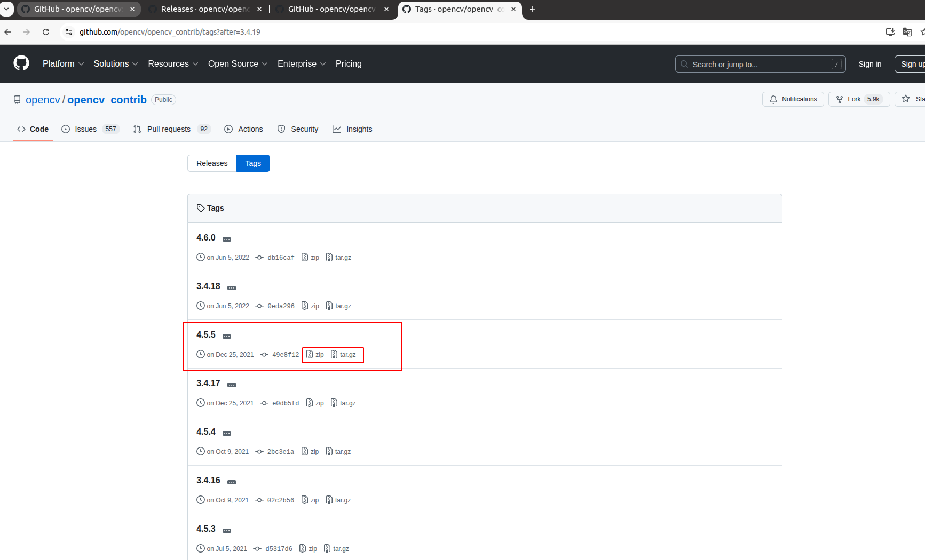
Task: Download tar.gz for tag 3.4.16
Action: click(x=338, y=500)
